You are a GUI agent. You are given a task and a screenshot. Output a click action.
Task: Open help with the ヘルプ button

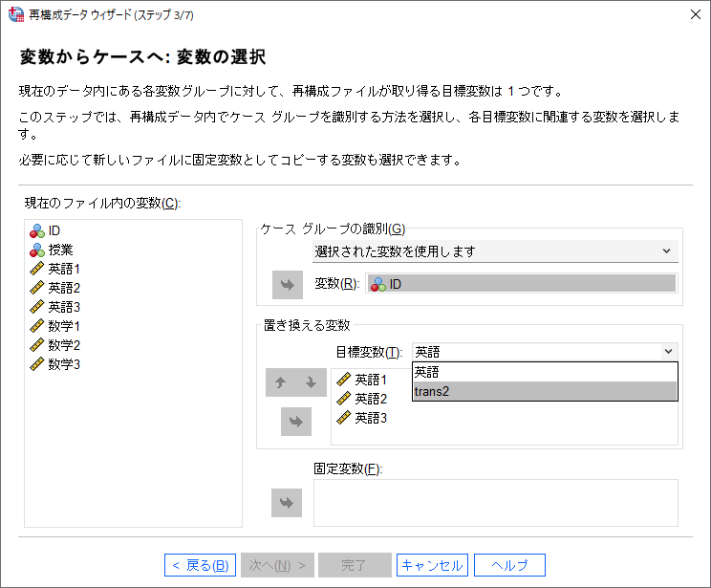509,565
